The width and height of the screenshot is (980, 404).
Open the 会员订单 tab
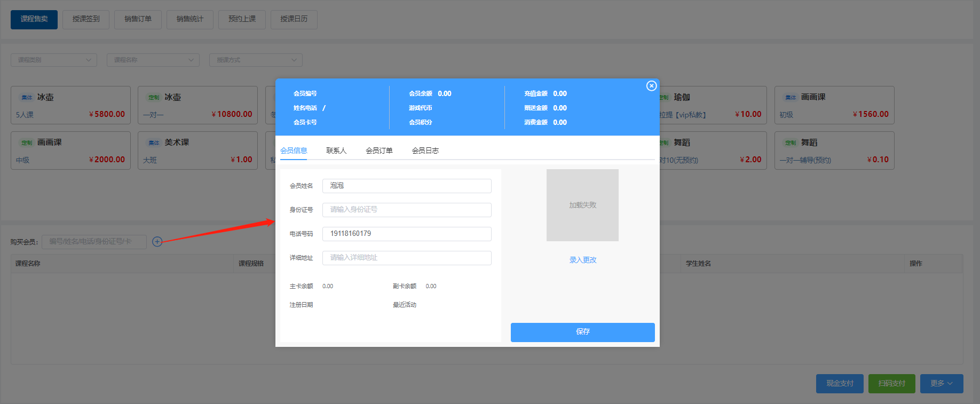(379, 150)
